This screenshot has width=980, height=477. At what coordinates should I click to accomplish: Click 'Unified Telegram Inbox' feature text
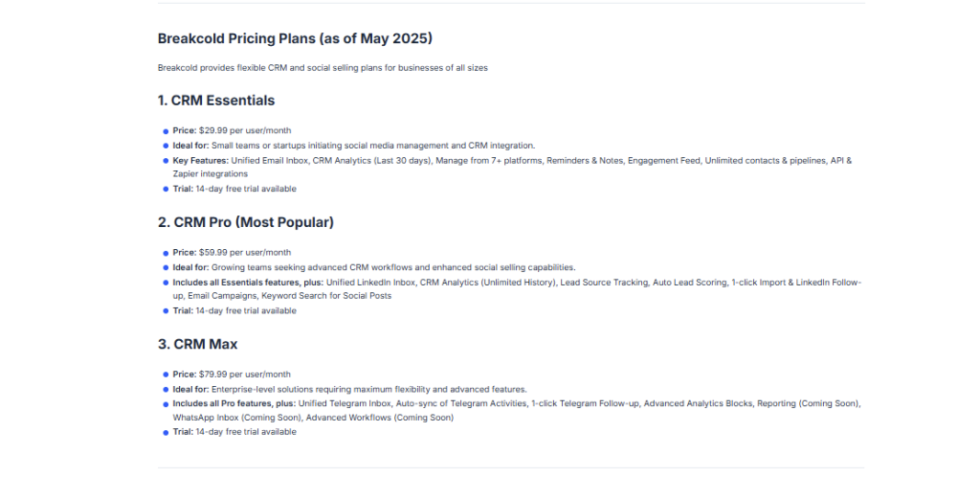point(345,404)
